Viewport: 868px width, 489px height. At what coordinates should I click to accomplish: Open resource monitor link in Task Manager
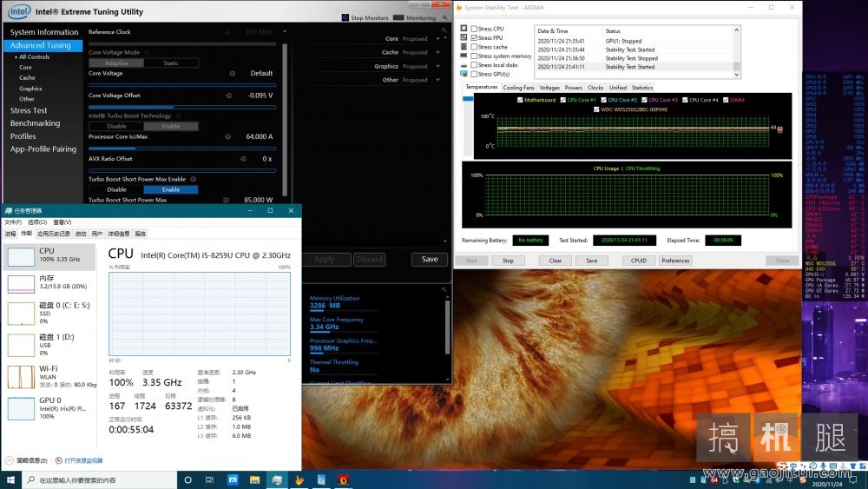(83, 460)
